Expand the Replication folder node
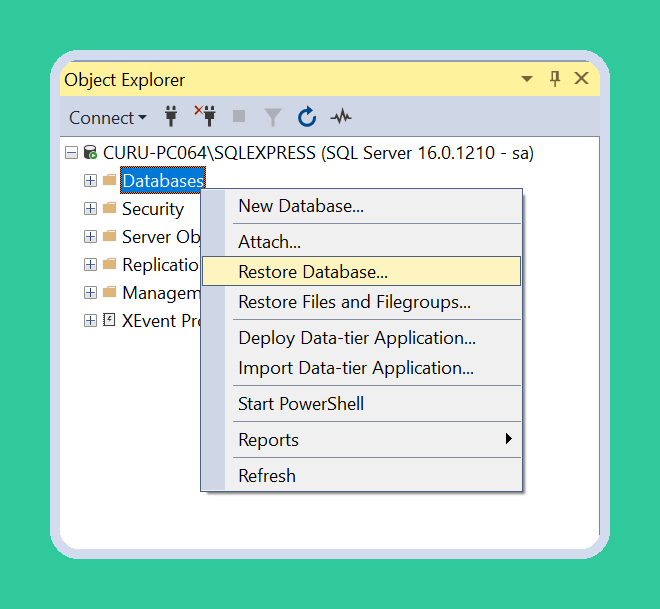Image resolution: width=660 pixels, height=609 pixels. click(90, 265)
